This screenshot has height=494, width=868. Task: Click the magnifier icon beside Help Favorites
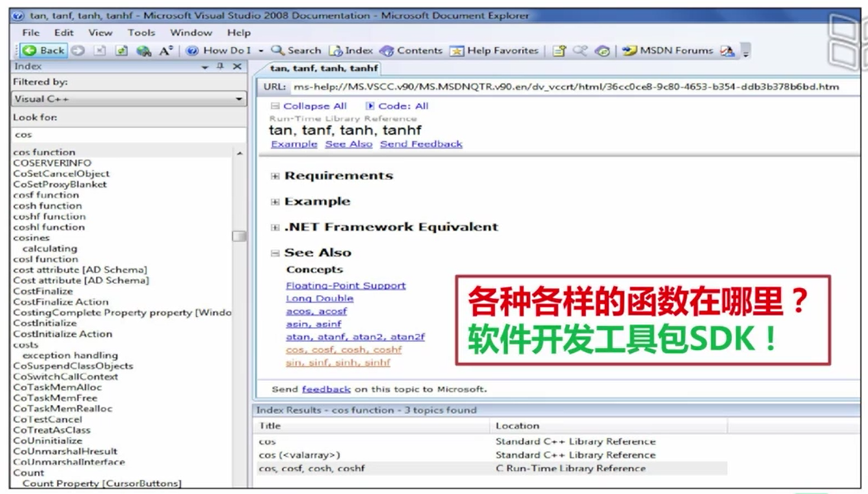580,51
